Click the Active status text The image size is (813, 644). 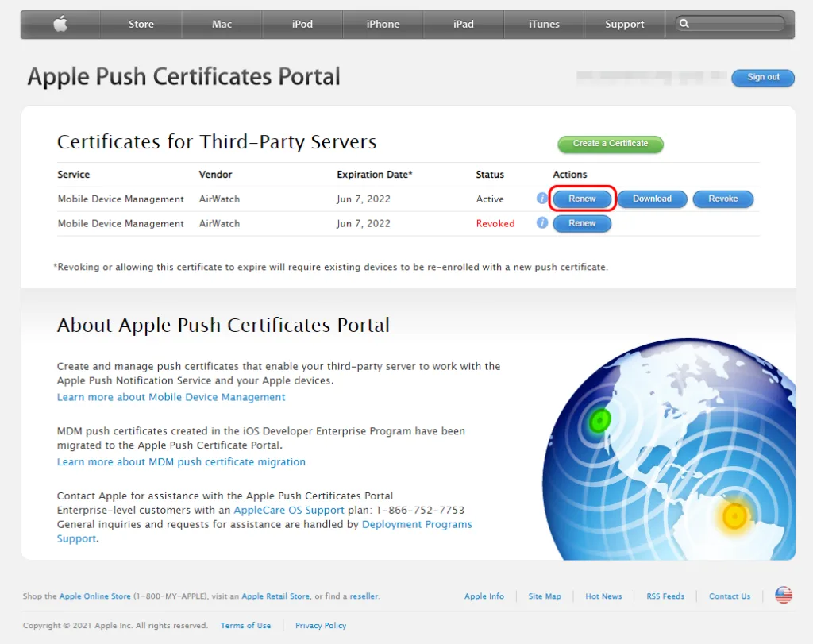[490, 199]
